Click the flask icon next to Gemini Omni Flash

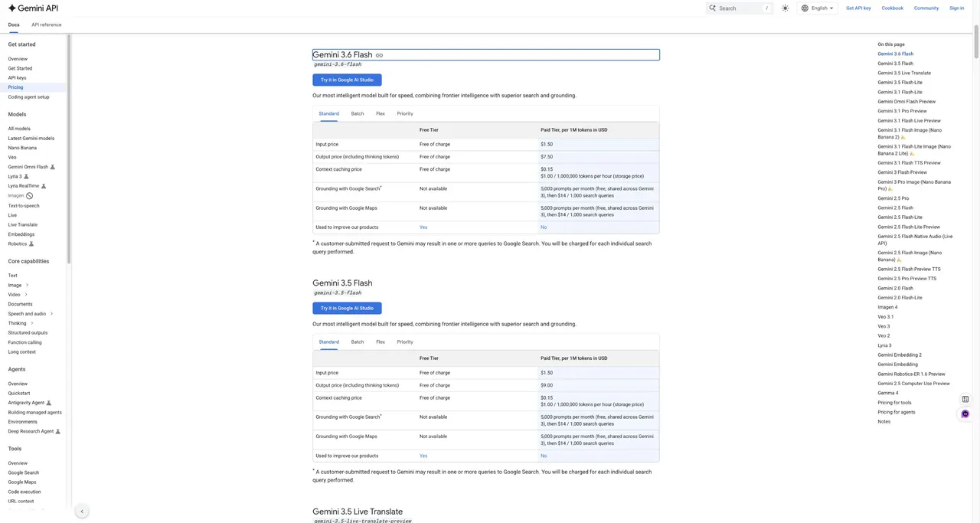(53, 167)
